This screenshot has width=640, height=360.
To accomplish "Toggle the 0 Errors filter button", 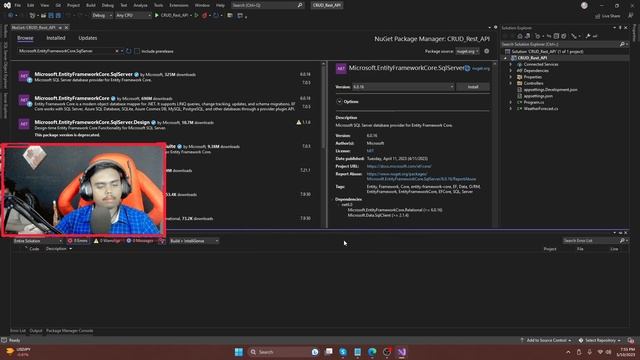I will click(x=78, y=241).
